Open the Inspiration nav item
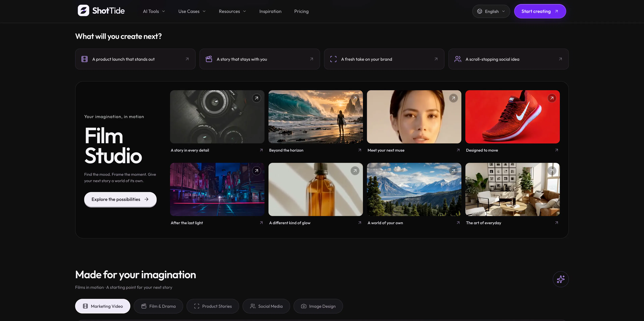Viewport: 644px width, 321px height. click(x=270, y=11)
